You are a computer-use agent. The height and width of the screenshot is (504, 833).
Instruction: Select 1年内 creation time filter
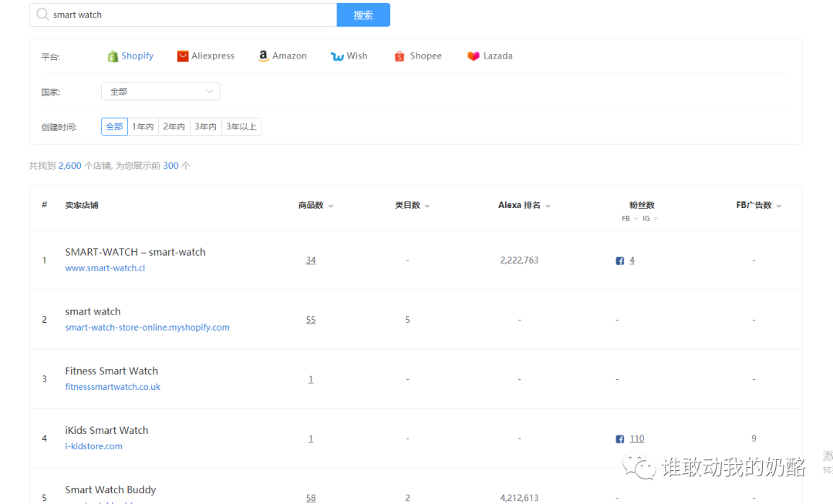click(143, 126)
